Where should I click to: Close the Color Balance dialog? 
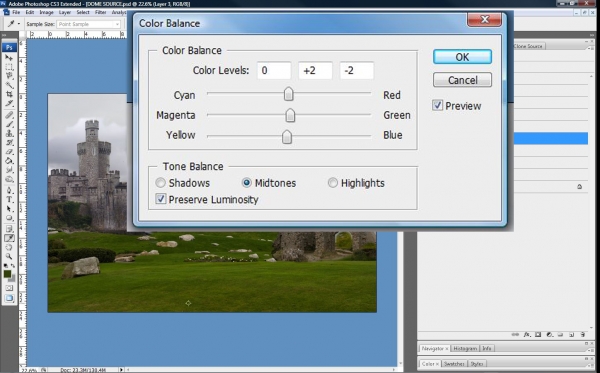(484, 19)
